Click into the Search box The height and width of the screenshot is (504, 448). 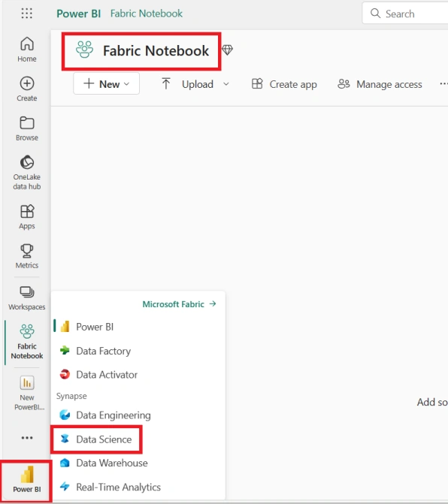coord(405,14)
